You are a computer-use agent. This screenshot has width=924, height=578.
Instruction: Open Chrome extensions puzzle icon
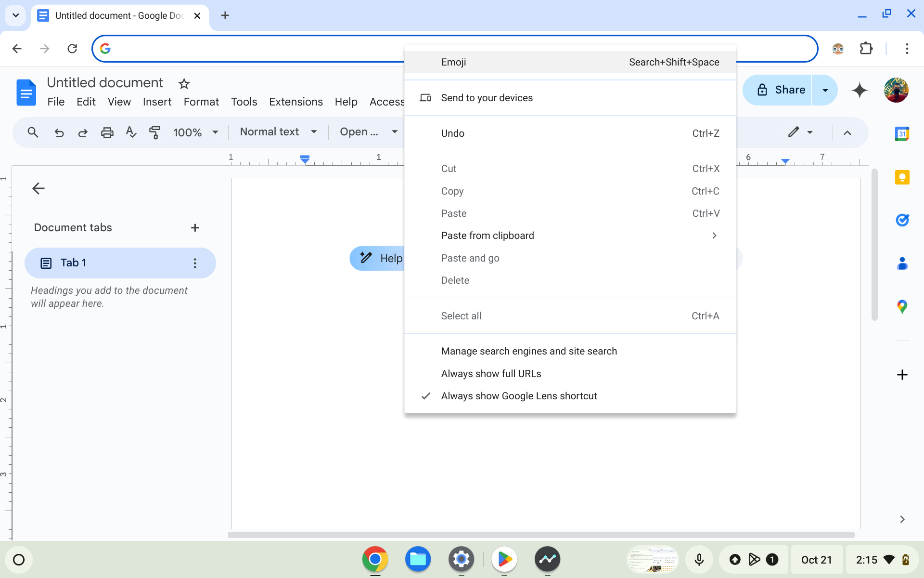(x=866, y=48)
